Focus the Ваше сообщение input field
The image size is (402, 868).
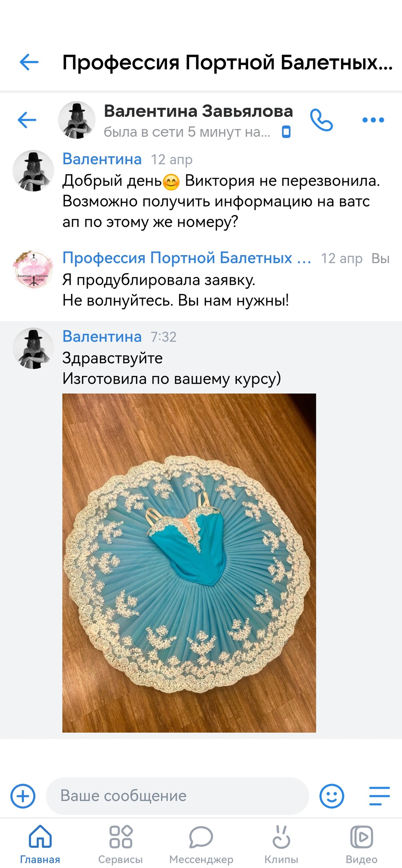click(177, 796)
